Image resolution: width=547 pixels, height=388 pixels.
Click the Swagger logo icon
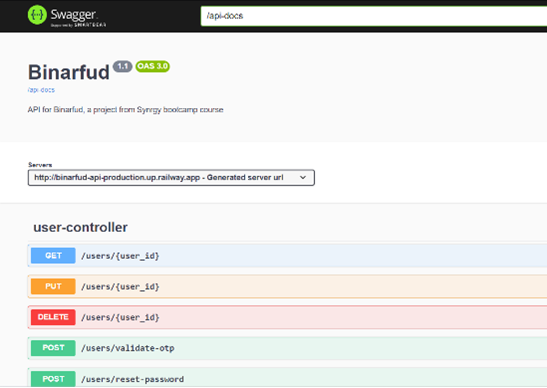click(37, 15)
